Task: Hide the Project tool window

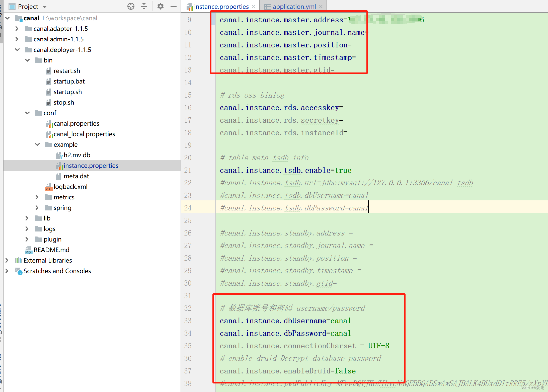Action: tap(174, 6)
